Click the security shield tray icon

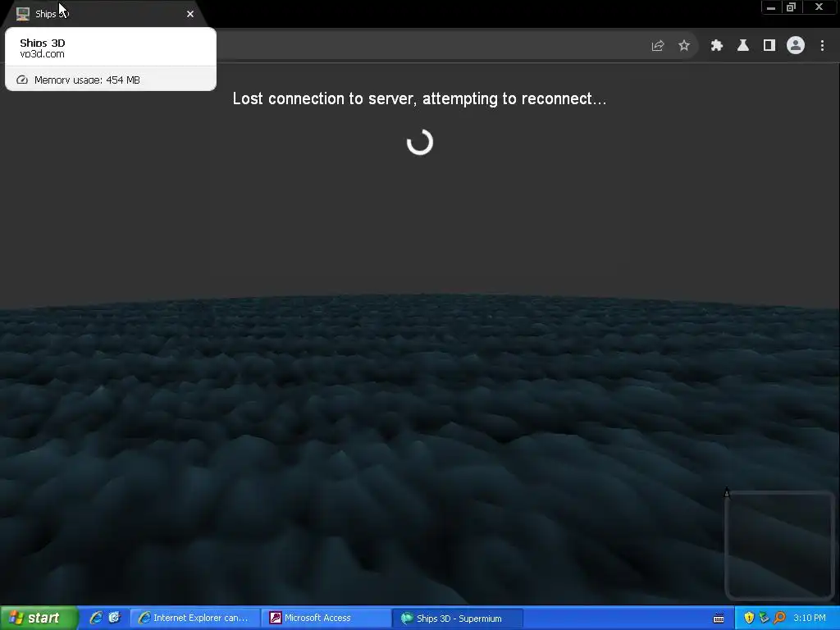pyautogui.click(x=749, y=619)
